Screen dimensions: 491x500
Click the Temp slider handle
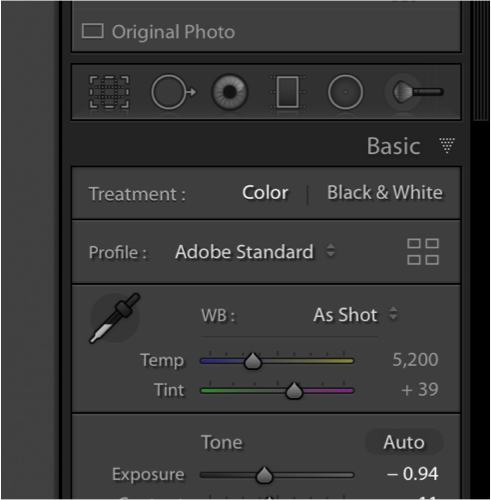click(253, 361)
